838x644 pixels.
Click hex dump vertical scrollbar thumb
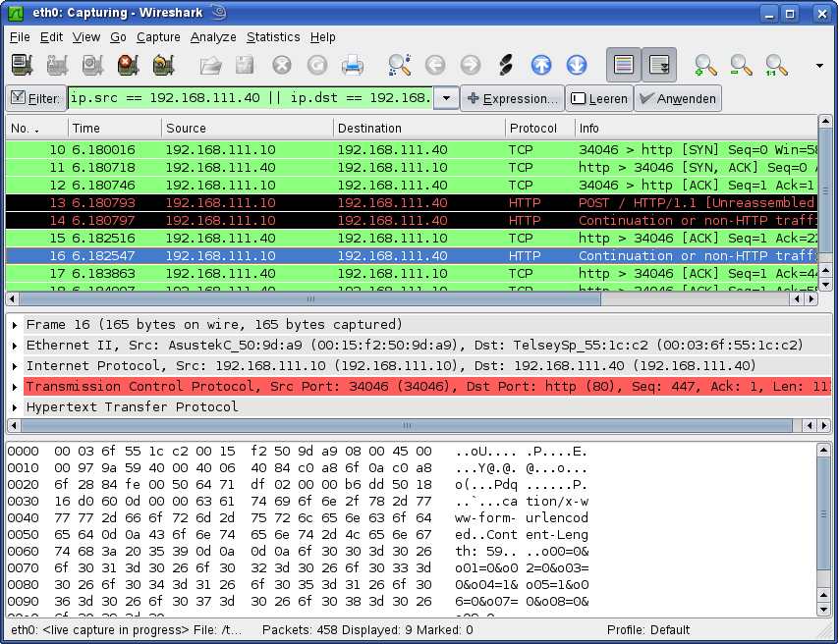(823, 514)
